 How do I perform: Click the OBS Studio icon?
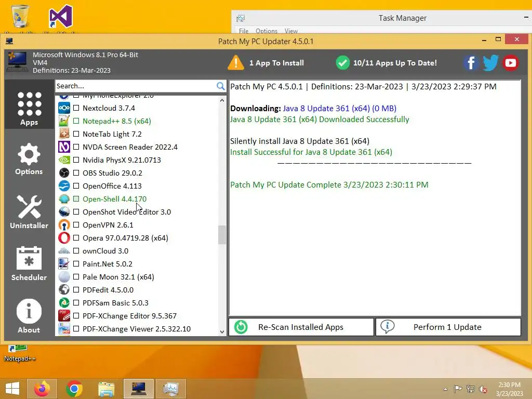(x=64, y=173)
